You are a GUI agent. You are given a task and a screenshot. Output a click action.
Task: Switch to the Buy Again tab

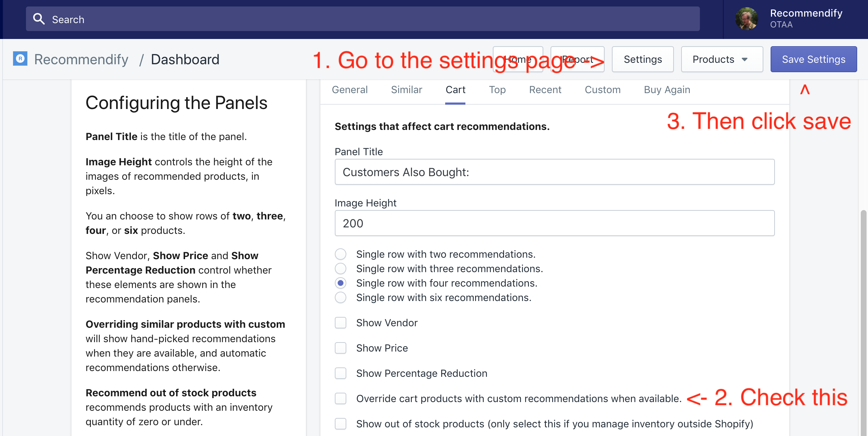click(x=667, y=90)
